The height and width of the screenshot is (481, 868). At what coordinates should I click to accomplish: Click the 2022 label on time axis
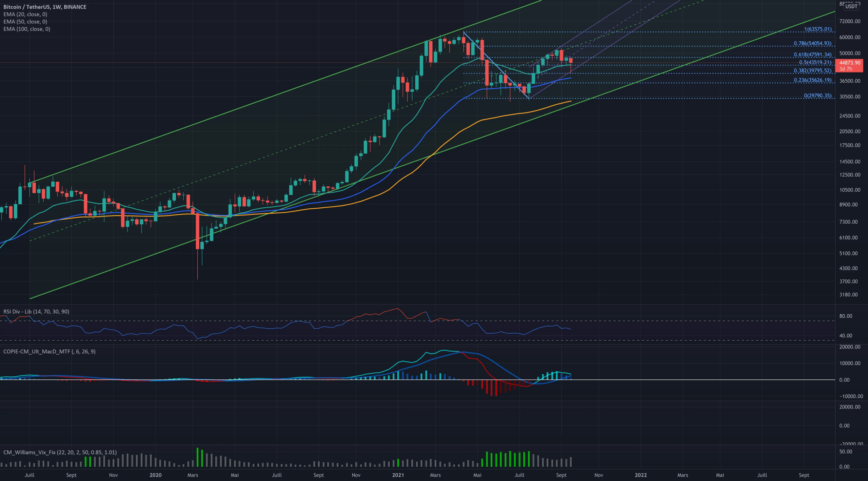pos(640,475)
